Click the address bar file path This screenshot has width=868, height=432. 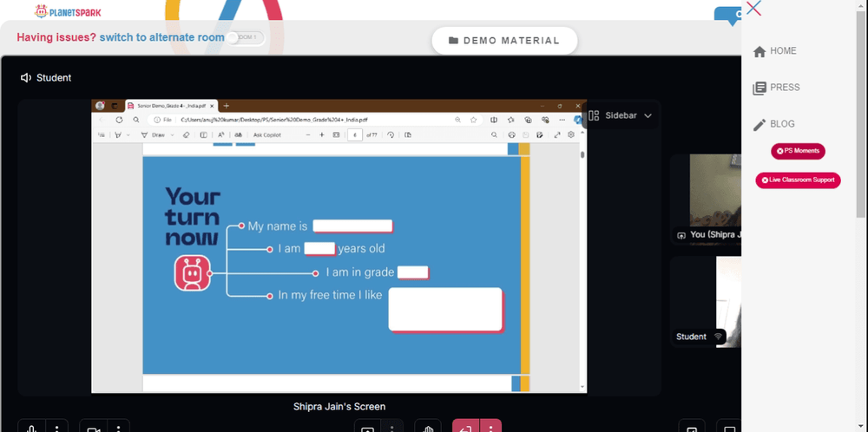274,120
